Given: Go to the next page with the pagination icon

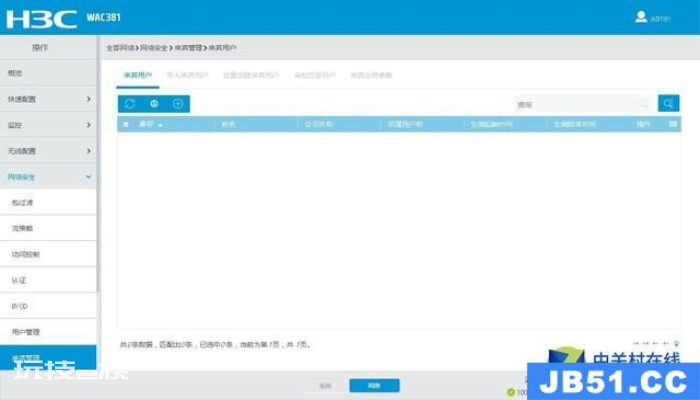Looking at the screenshot, I should (656, 344).
